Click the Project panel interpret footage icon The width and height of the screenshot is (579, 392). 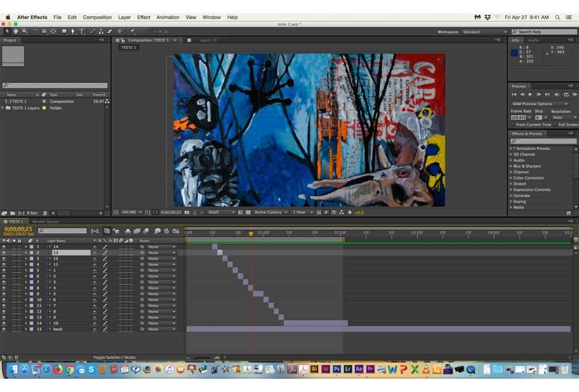click(5, 213)
